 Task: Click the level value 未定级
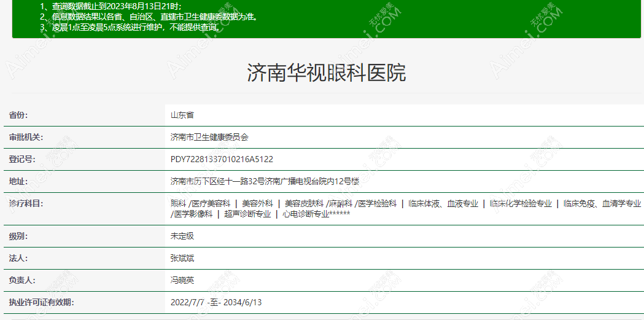(x=182, y=236)
